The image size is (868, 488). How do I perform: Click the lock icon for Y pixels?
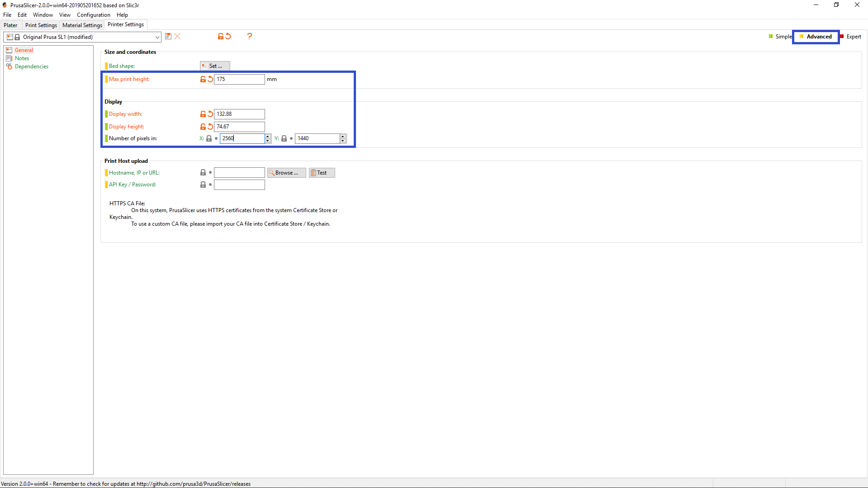(284, 138)
